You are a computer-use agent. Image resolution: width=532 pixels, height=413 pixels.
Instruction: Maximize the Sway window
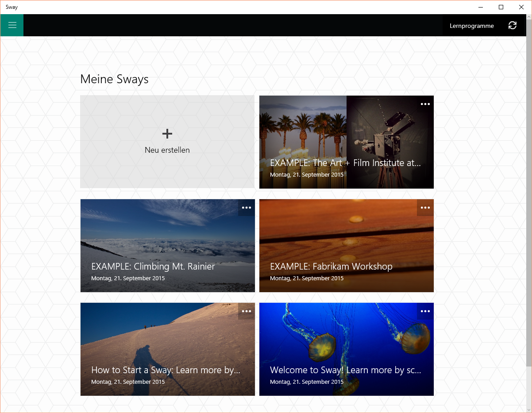501,7
